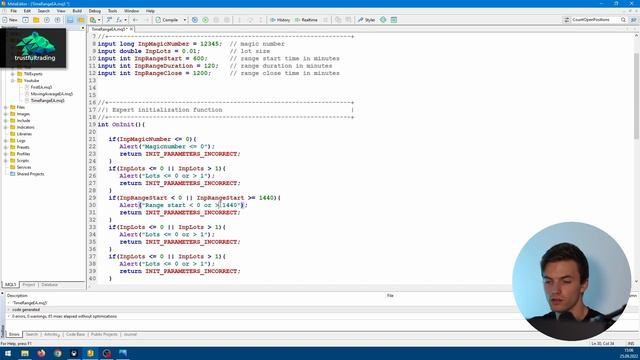Switch to the MQL5 navigator tab
Screen dimensions: 640x360
(x=10, y=284)
